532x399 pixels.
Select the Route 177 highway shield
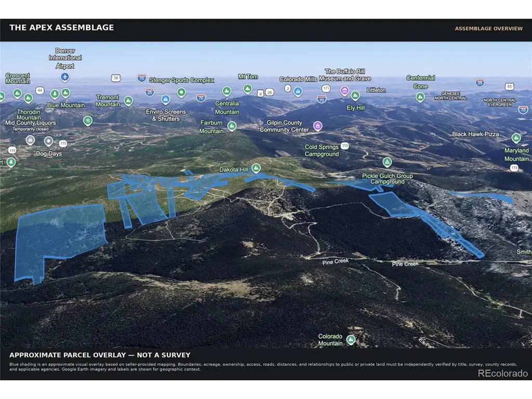326,88
